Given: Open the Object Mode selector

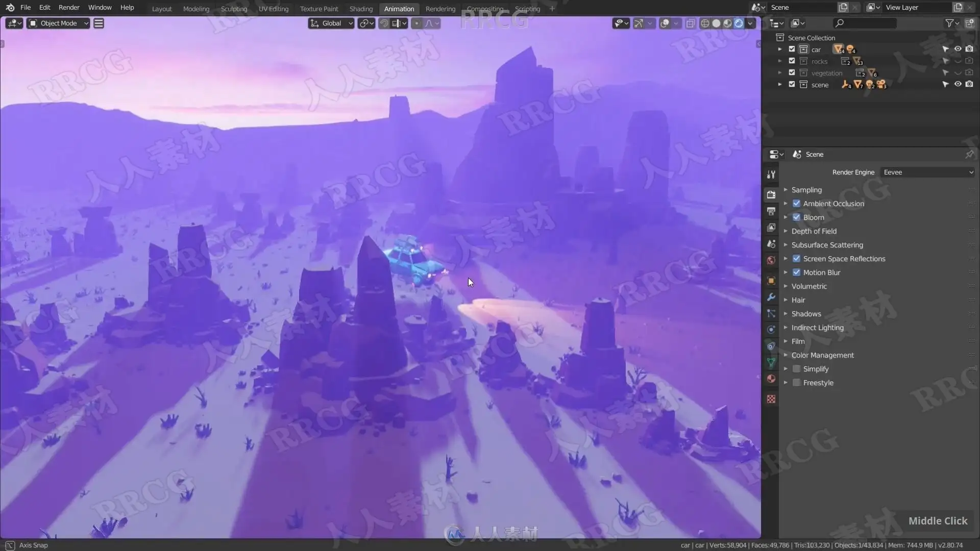Looking at the screenshot, I should [x=58, y=23].
